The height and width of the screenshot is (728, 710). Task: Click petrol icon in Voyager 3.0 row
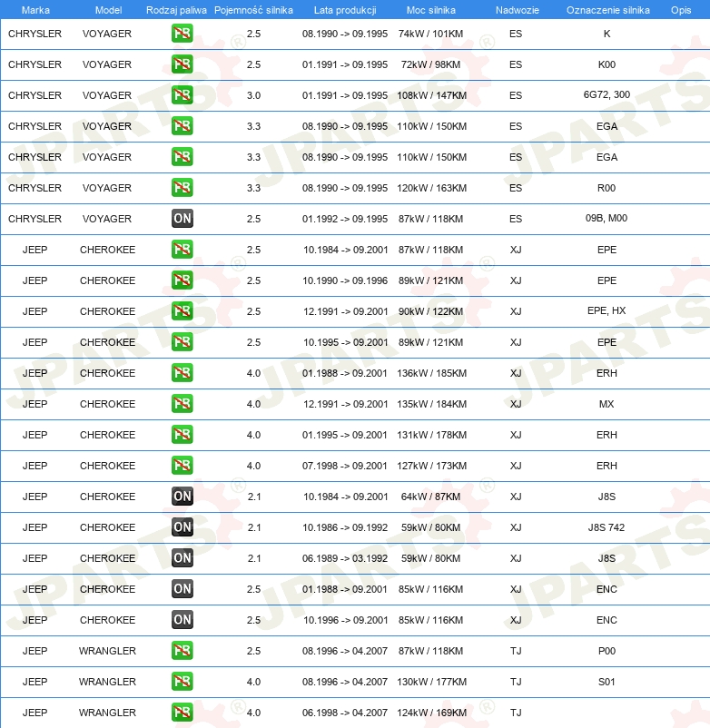click(182, 95)
